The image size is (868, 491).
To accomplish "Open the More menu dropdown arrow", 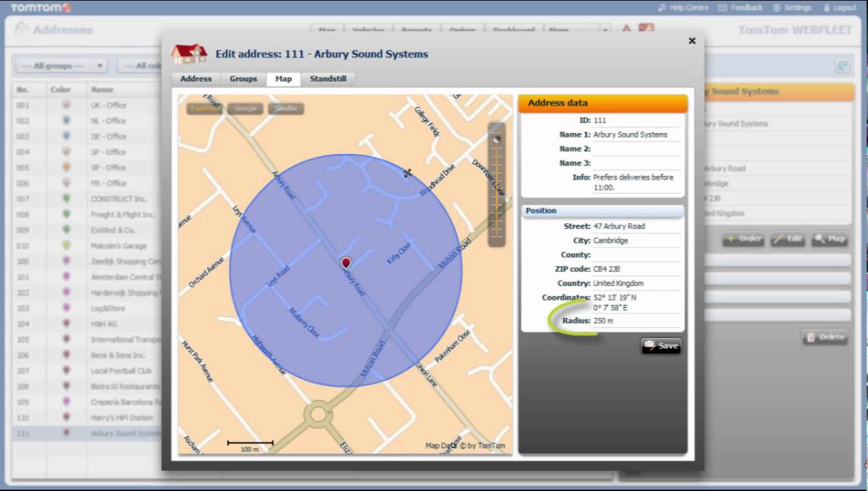I will (x=605, y=30).
